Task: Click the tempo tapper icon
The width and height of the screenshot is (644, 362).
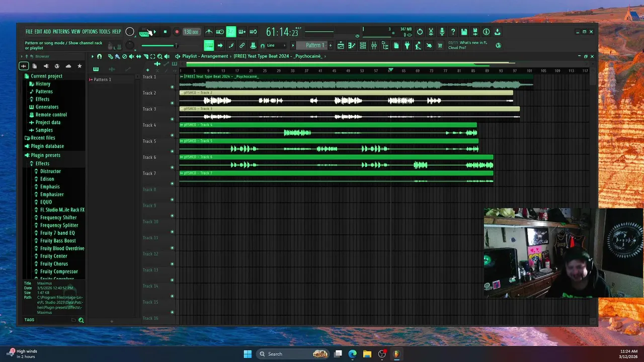Action: click(418, 45)
